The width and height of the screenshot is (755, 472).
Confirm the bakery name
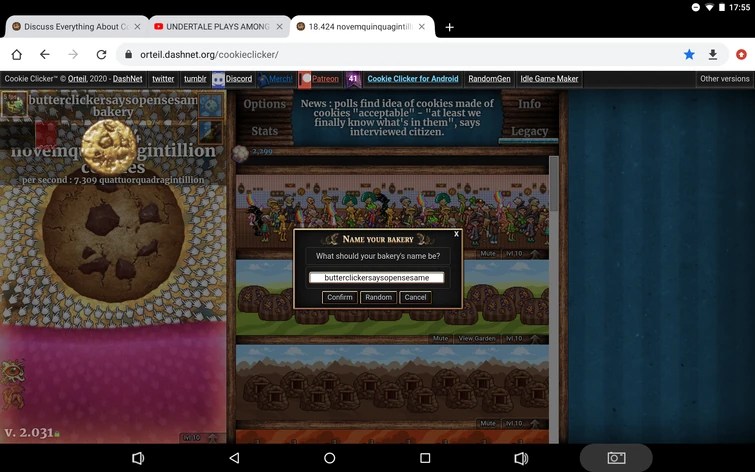[x=339, y=297]
